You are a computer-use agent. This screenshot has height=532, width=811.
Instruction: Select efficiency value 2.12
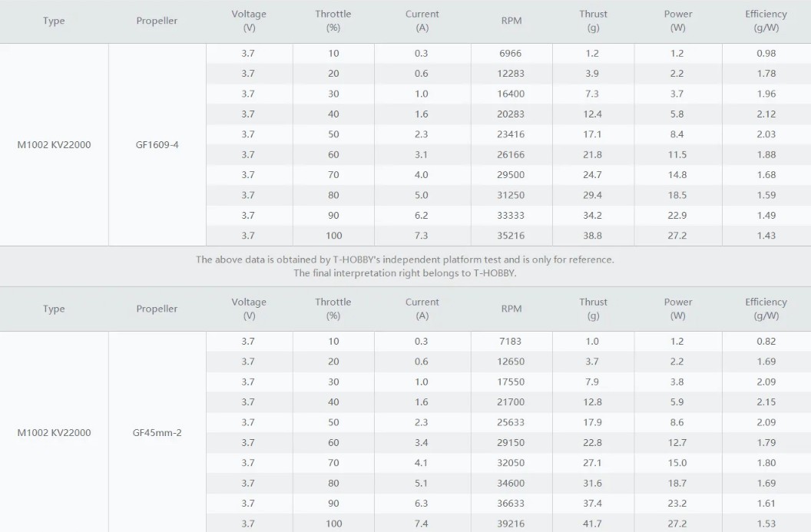pyautogui.click(x=766, y=114)
